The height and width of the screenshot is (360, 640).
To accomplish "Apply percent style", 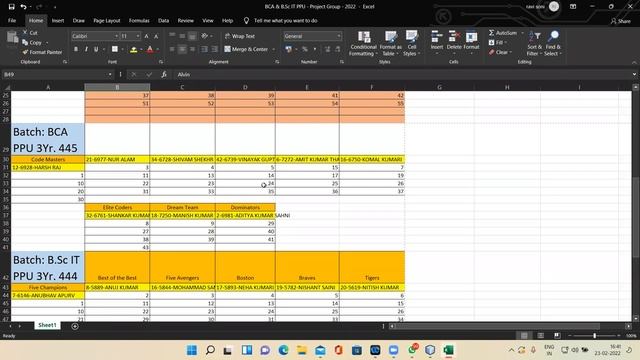I will [304, 49].
